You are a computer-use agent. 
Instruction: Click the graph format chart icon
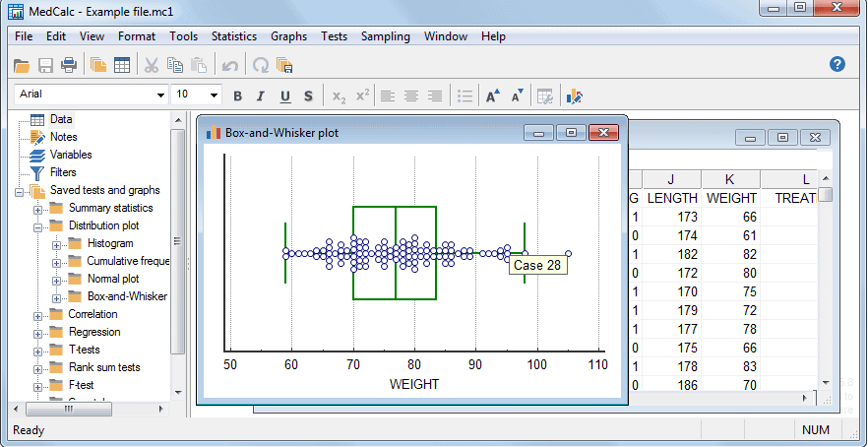[x=575, y=96]
